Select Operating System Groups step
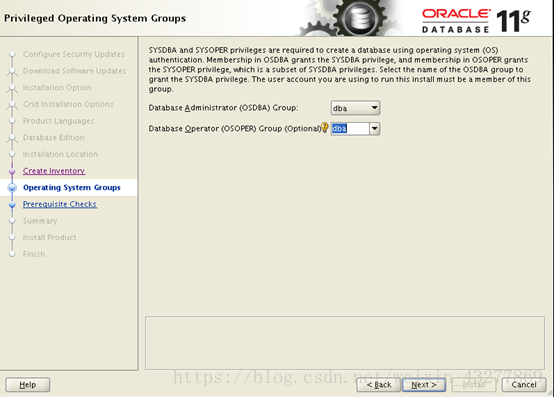 tap(72, 188)
